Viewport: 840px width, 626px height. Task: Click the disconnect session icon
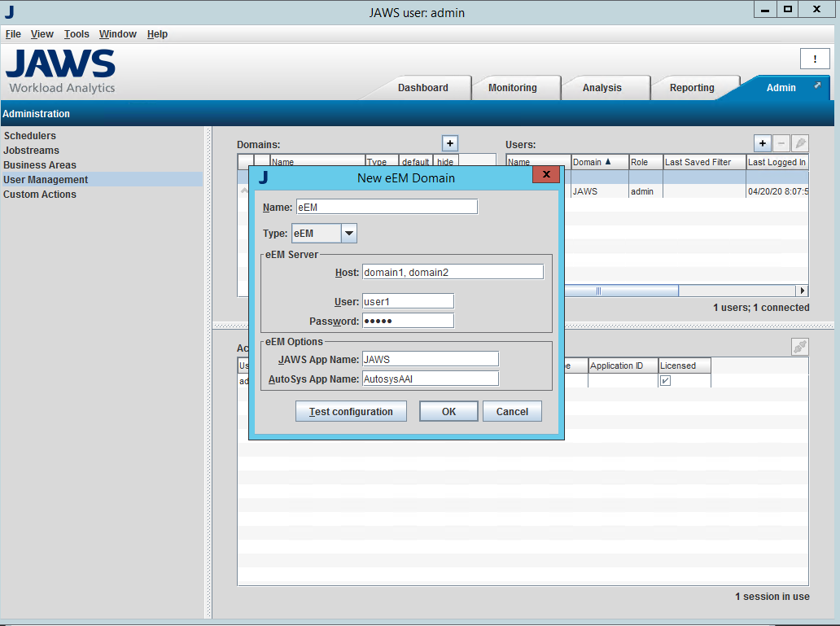[799, 347]
